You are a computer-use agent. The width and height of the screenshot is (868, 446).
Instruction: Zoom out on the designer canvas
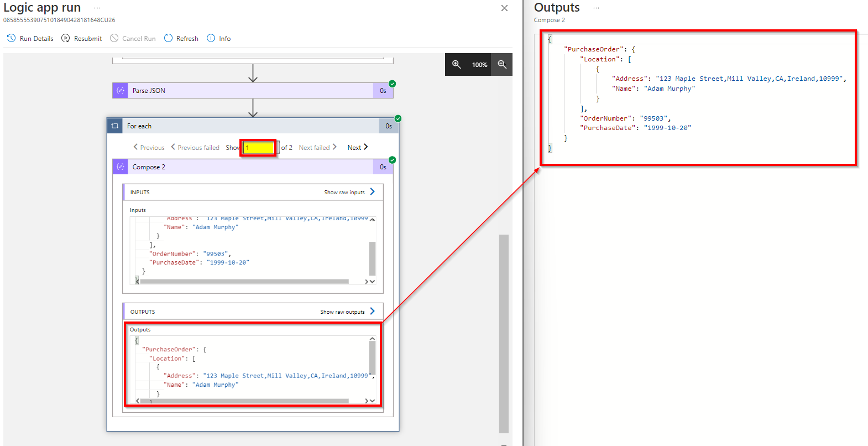(x=502, y=65)
